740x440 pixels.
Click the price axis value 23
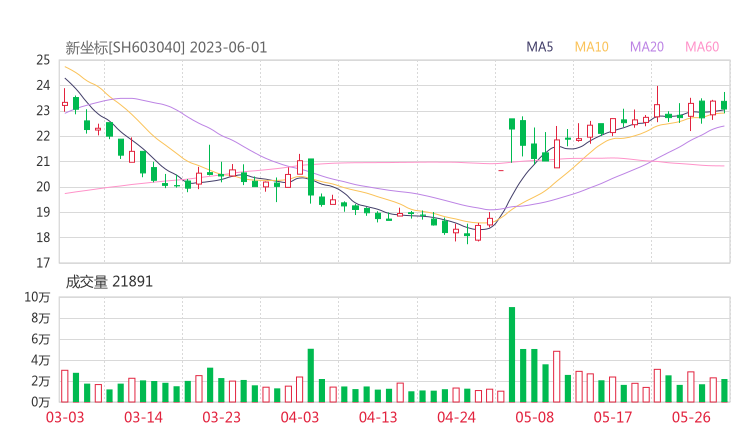pos(43,110)
